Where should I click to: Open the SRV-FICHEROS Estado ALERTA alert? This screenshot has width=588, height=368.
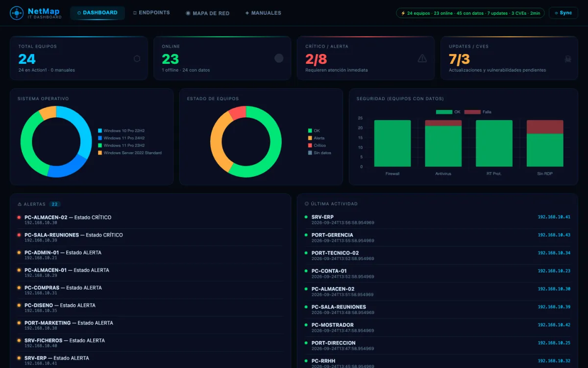point(150,343)
